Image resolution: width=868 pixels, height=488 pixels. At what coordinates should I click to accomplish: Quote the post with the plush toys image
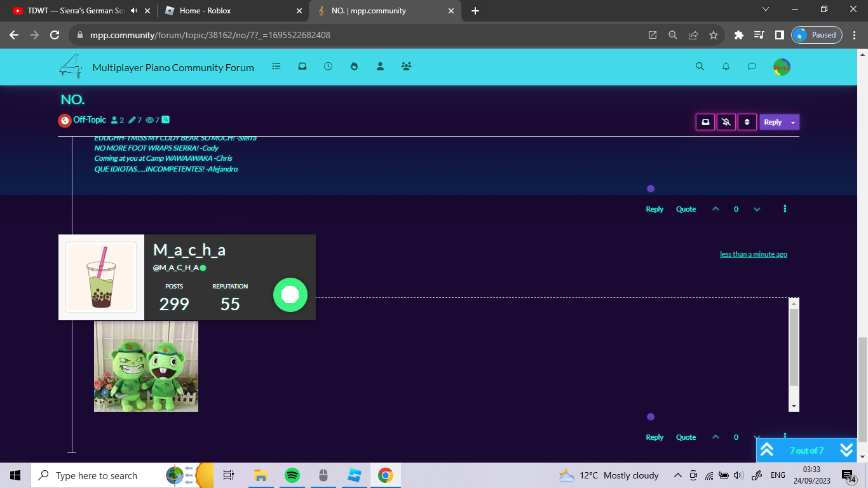686,437
